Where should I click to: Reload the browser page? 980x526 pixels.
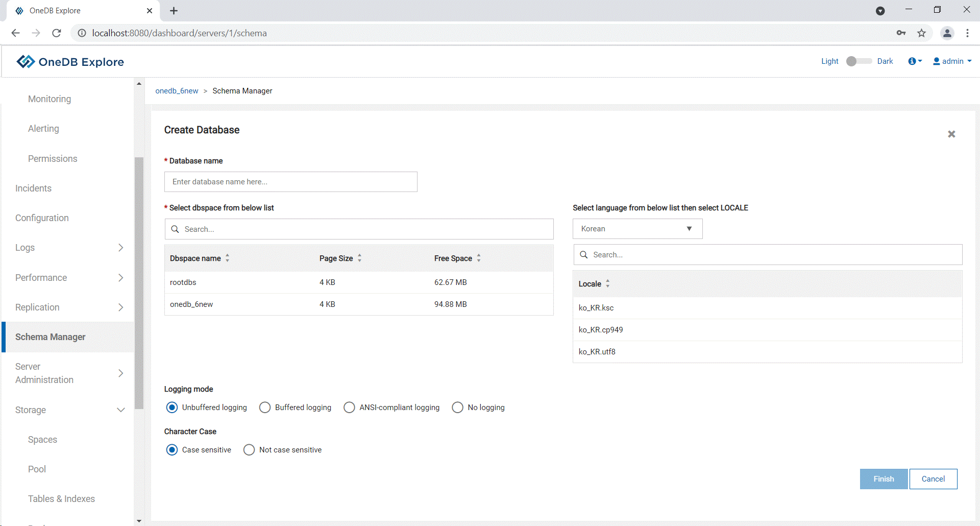coord(57,33)
